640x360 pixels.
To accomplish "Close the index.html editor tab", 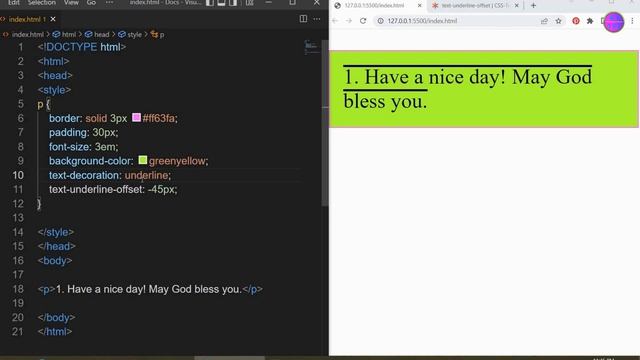I will pos(53,19).
